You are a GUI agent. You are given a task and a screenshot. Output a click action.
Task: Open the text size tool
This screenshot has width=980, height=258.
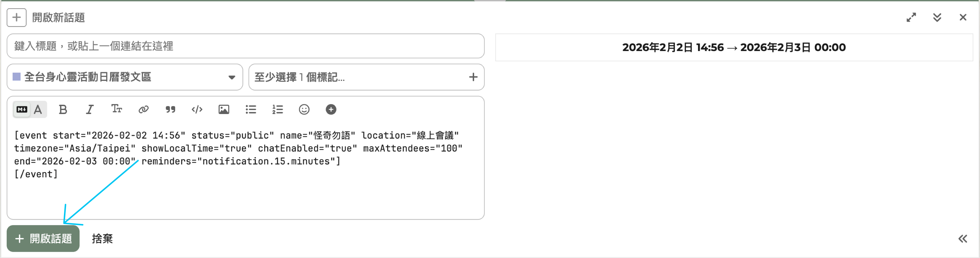116,109
